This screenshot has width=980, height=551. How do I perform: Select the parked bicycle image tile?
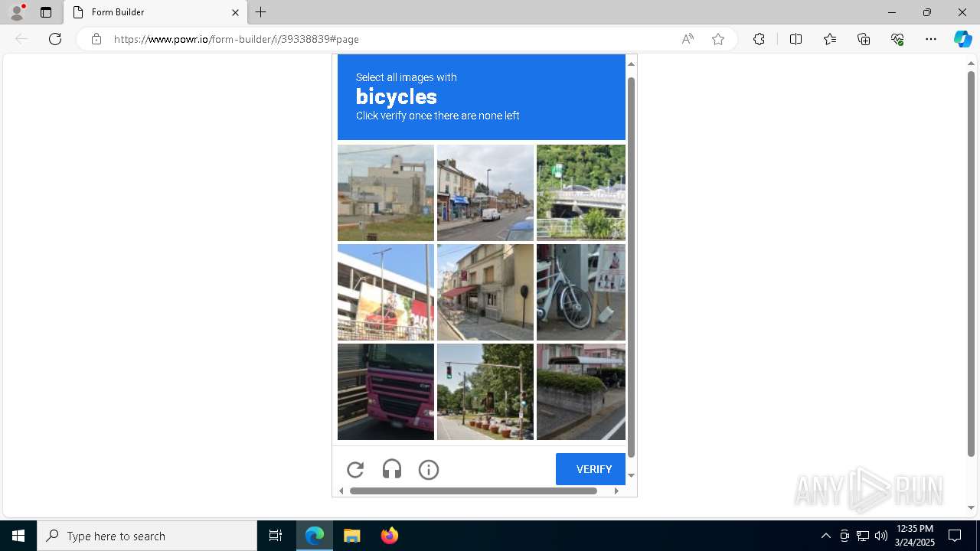581,292
